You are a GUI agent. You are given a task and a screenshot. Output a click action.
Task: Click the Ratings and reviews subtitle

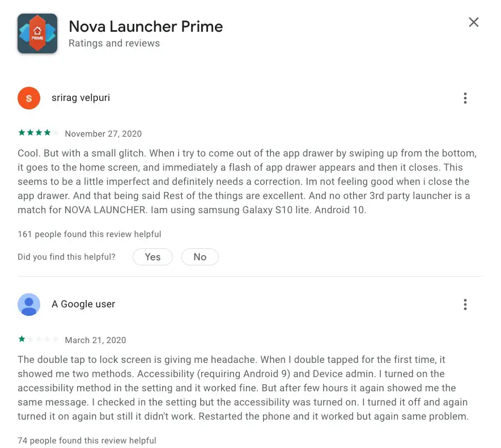pos(114,43)
